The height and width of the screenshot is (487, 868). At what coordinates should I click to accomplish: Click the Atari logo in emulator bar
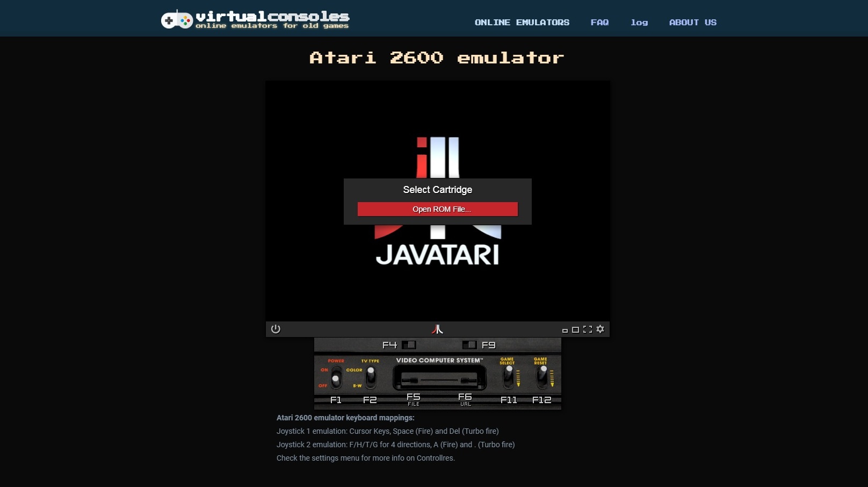(x=437, y=329)
